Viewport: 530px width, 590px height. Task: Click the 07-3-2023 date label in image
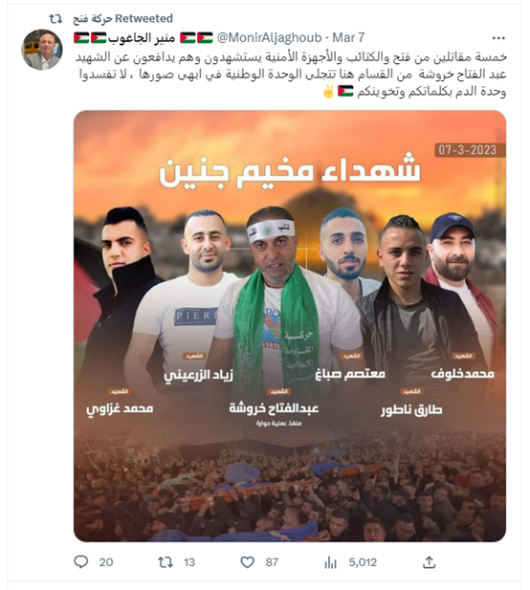coord(468,150)
